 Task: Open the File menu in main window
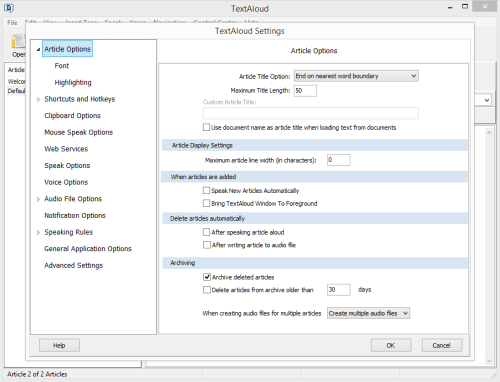(12, 23)
